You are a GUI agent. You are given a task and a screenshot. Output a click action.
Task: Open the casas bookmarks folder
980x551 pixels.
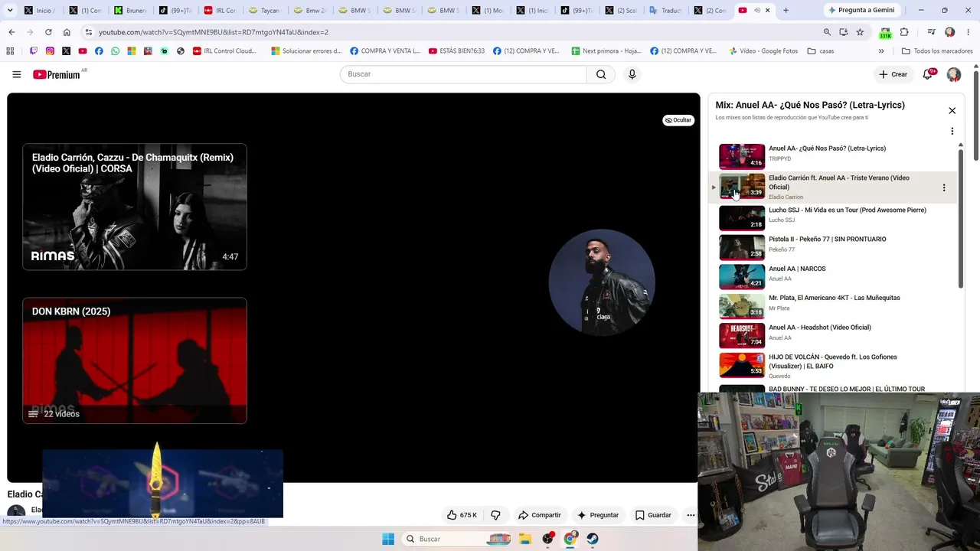821,51
